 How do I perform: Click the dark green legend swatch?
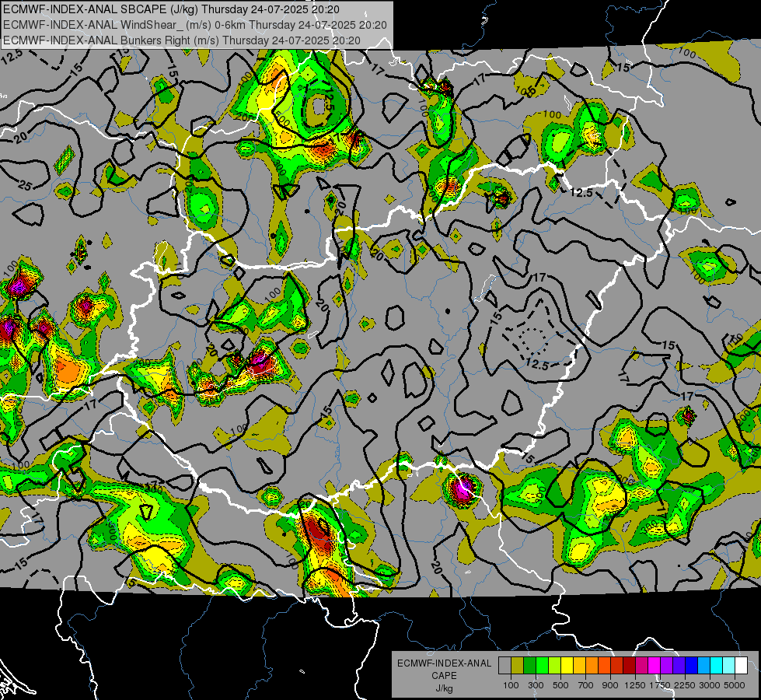tap(529, 666)
